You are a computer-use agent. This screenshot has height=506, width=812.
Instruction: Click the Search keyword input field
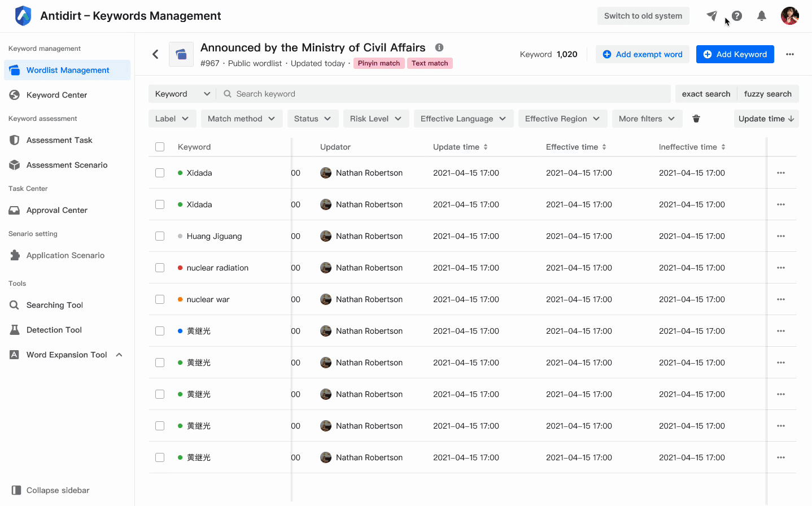[443, 94]
